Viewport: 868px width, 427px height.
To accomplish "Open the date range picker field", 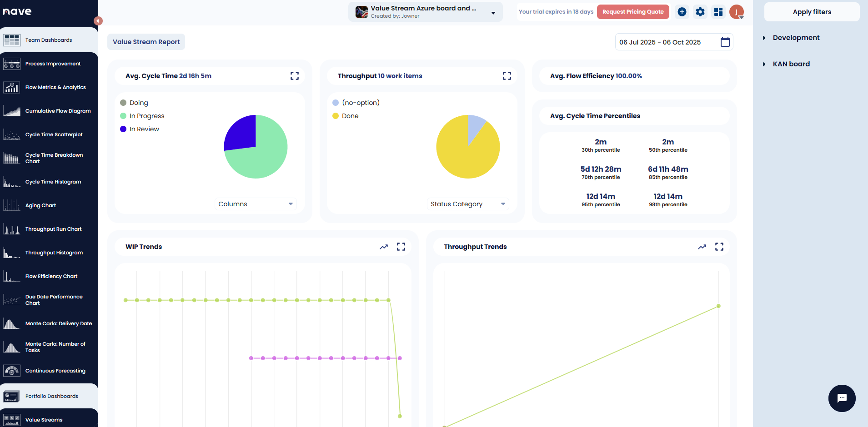I will tap(673, 42).
